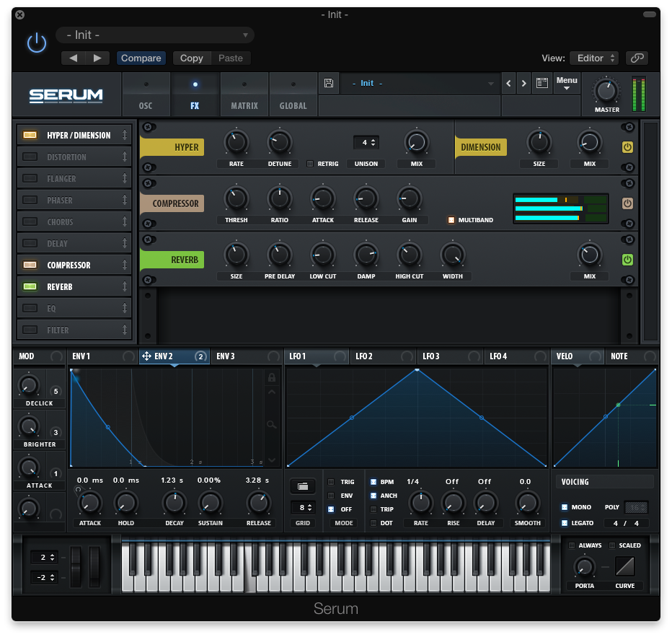
Task: Switch to the GLOBAL tab
Action: [x=293, y=95]
